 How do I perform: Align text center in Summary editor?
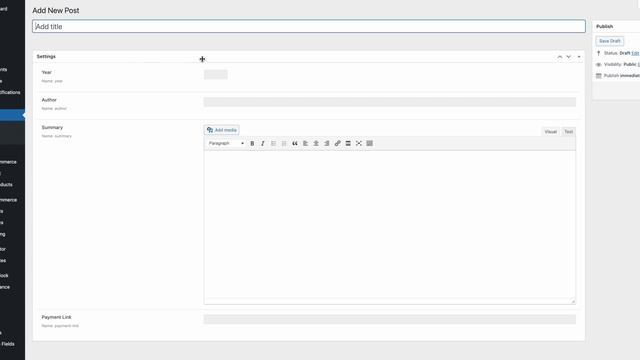pos(316,143)
